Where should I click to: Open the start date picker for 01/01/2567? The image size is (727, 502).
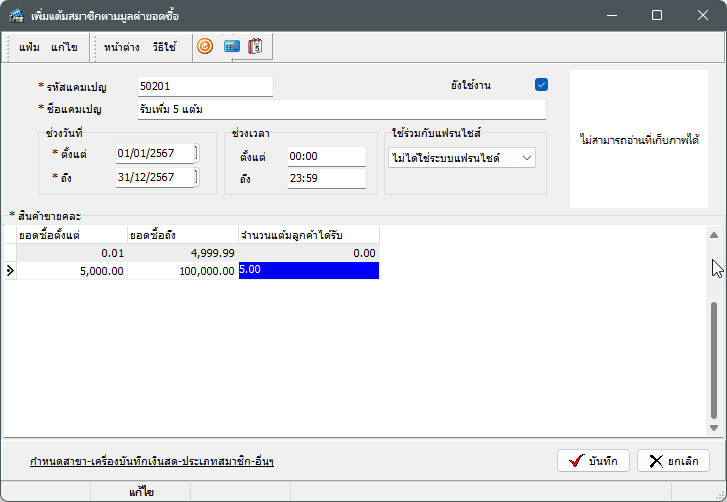tap(196, 153)
